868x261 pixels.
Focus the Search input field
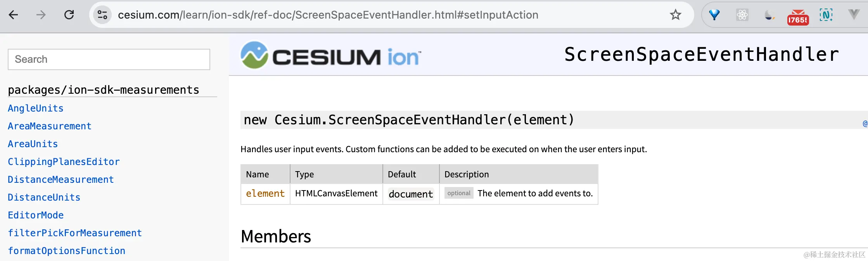[x=109, y=59]
